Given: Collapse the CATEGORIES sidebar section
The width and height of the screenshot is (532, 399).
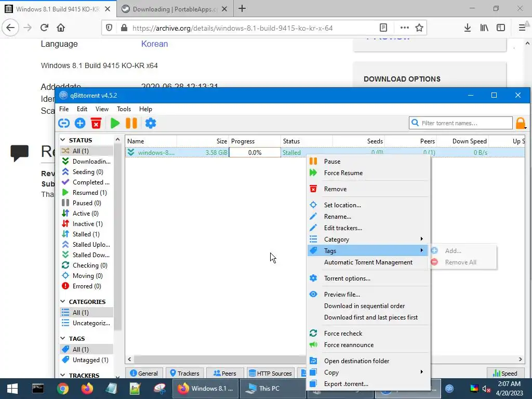Looking at the screenshot, I should (x=63, y=301).
